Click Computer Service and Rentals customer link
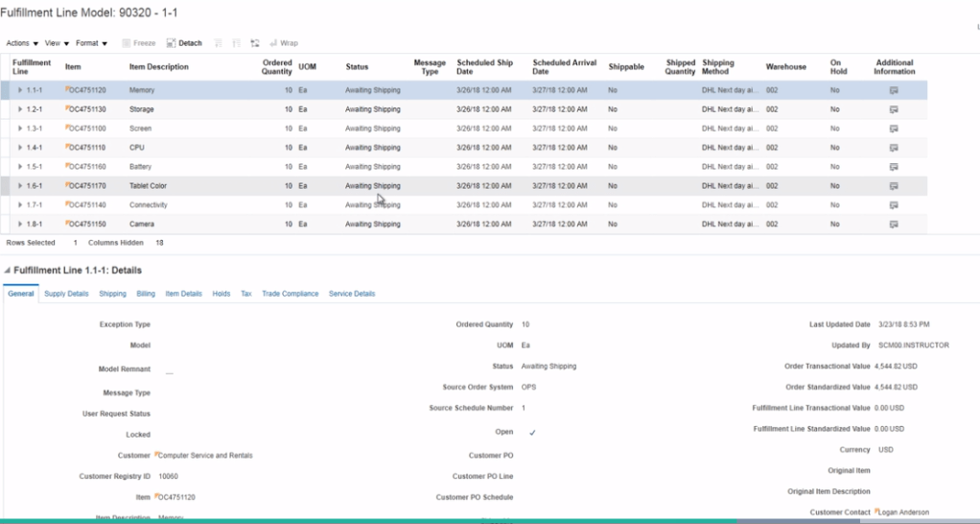 click(205, 455)
